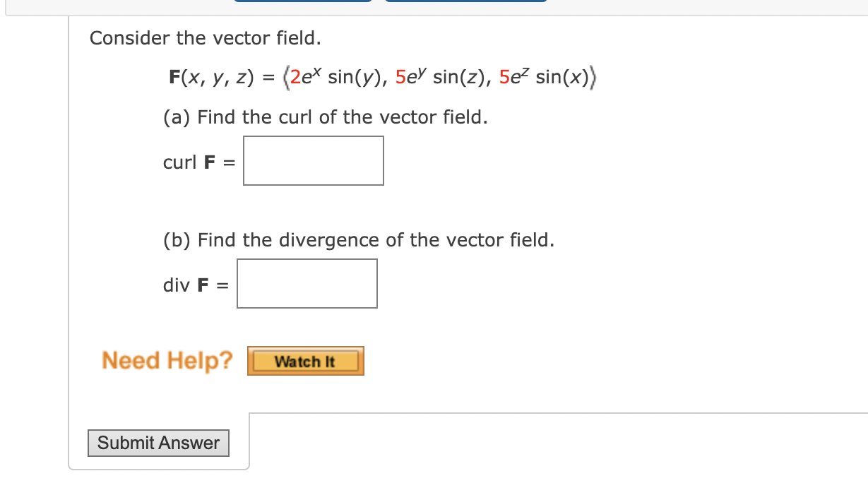Launch the Watch It helper resource
The height and width of the screenshot is (483, 868).
pyautogui.click(x=305, y=360)
